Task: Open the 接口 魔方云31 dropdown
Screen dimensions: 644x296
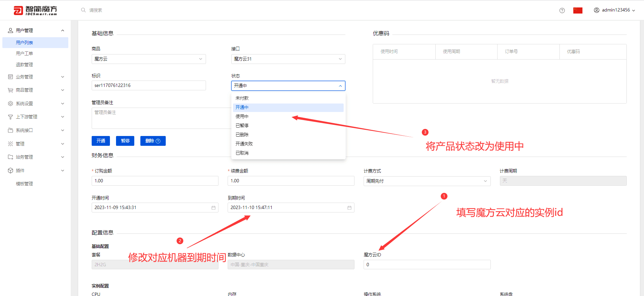Action: click(x=288, y=59)
